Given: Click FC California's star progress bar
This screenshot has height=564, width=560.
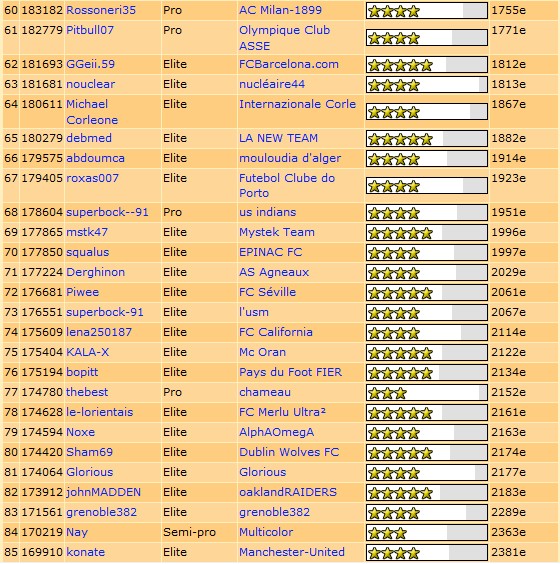Looking at the screenshot, I should tap(427, 332).
